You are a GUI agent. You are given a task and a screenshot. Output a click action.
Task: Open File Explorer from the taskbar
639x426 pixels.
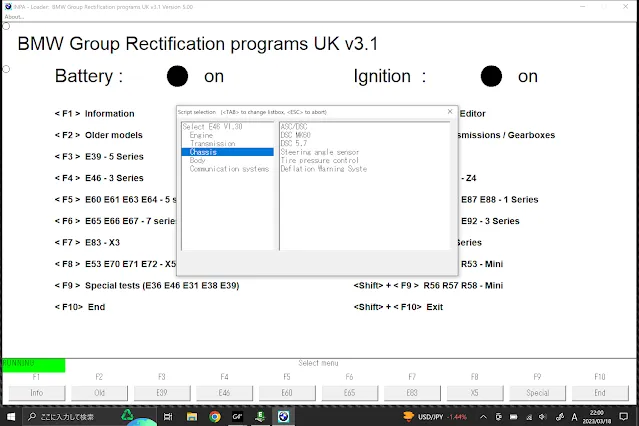point(192,417)
